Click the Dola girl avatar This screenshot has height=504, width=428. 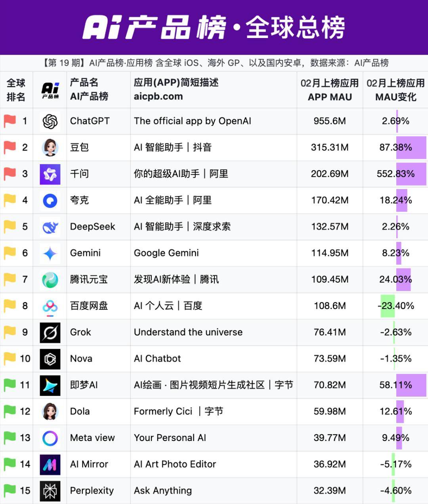click(x=50, y=412)
